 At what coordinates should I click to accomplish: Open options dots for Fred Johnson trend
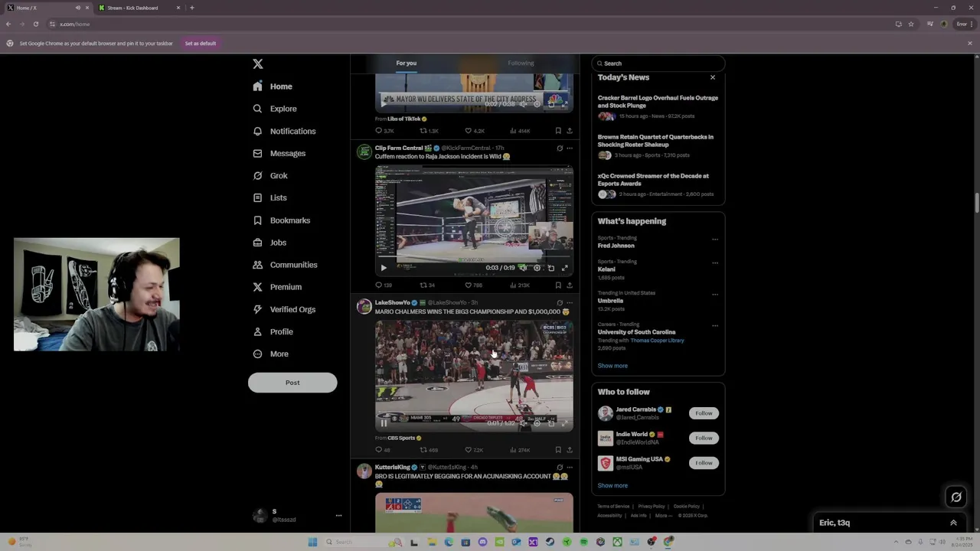(x=715, y=239)
